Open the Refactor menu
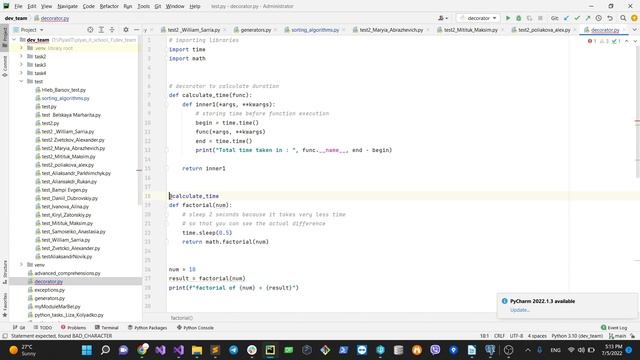This screenshot has width=640, height=360. [109, 6]
